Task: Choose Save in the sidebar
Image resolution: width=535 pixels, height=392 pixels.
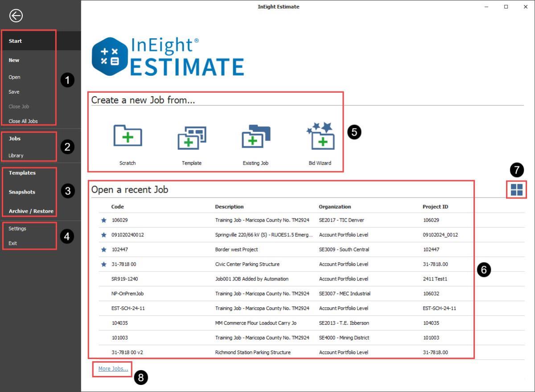Action: [14, 92]
